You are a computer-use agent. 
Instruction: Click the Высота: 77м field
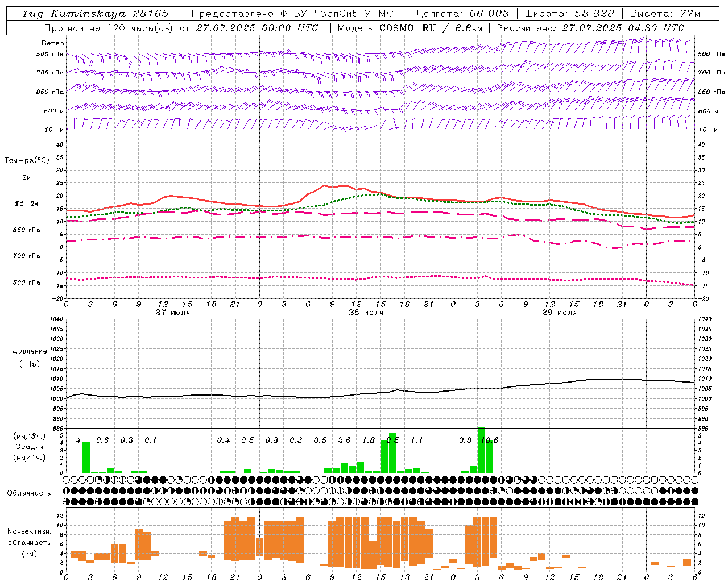coord(665,14)
